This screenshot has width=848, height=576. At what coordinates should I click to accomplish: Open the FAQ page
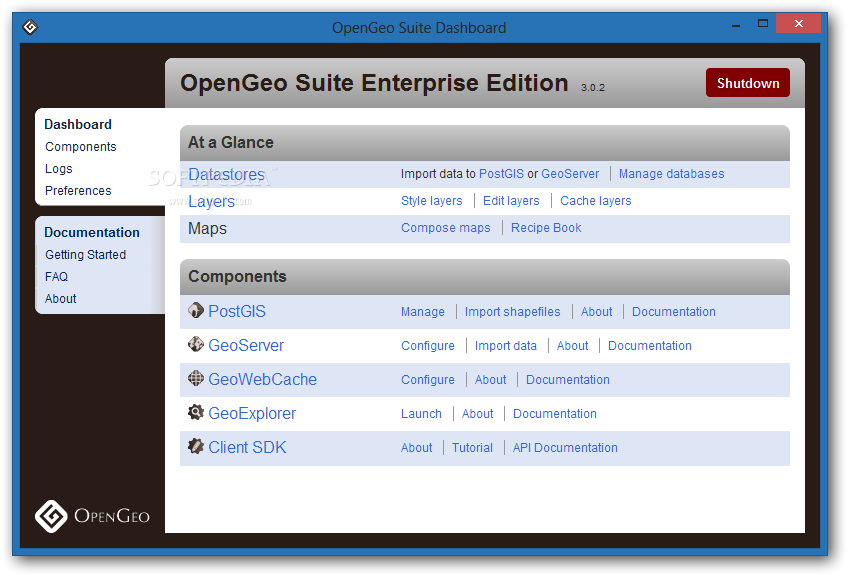pos(56,276)
